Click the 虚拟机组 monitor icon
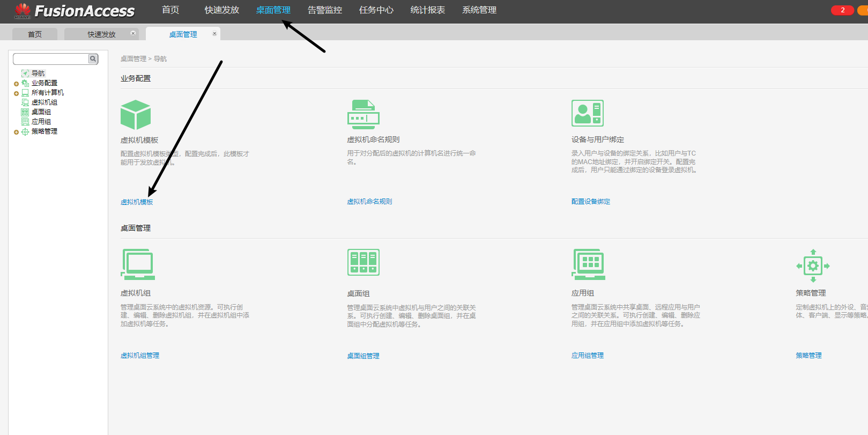This screenshot has height=435, width=868. [138, 264]
